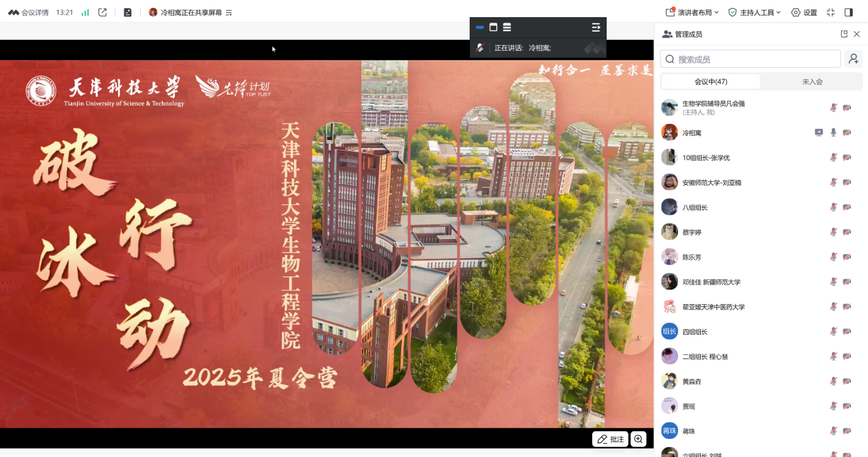Screen dimensions: 868x457
Task: Toggle the muted microphone in floating speaker panel
Action: pyautogui.click(x=480, y=48)
